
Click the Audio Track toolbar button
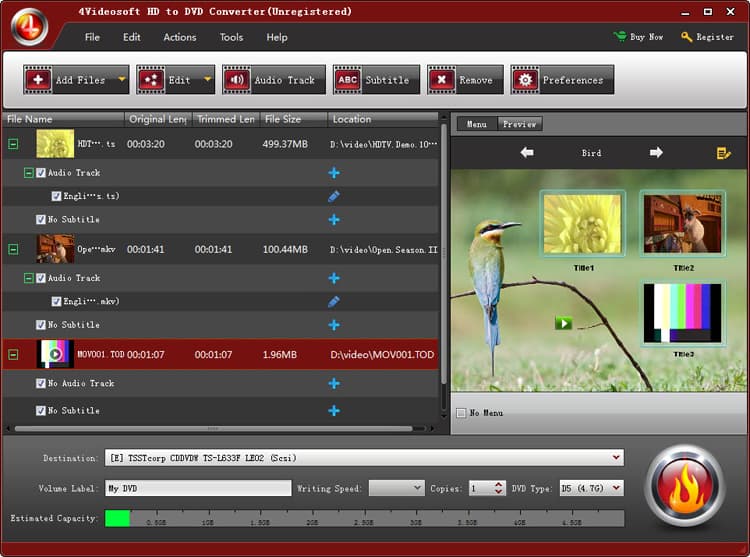pyautogui.click(x=274, y=80)
